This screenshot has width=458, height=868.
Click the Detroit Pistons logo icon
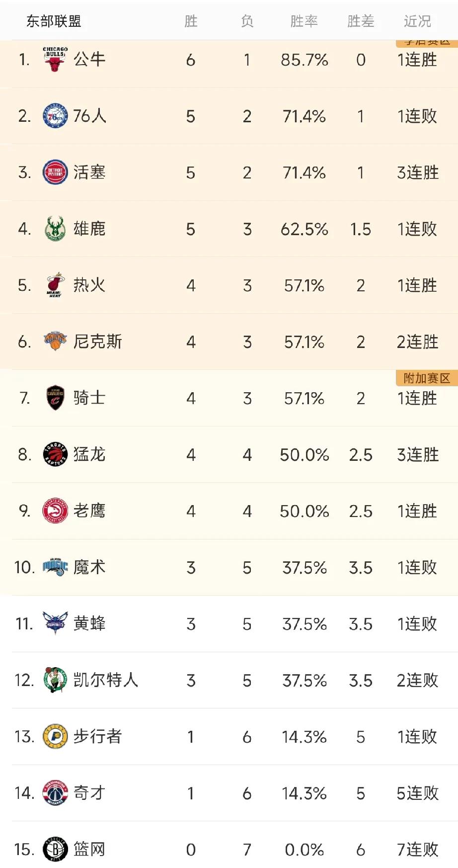(x=55, y=173)
